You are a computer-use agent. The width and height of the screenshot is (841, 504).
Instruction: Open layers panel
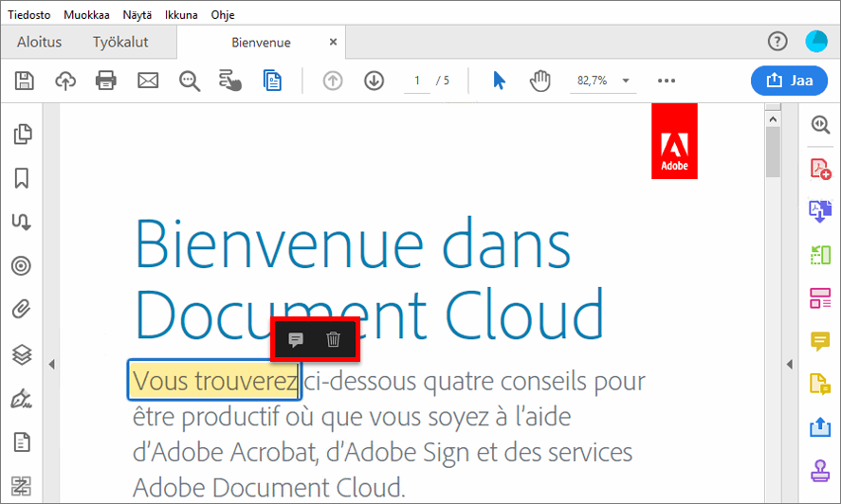(22, 354)
